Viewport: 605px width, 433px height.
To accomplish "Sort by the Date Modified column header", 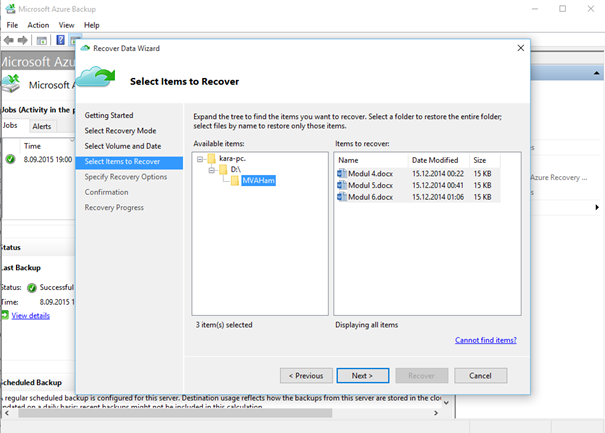I will pos(439,160).
